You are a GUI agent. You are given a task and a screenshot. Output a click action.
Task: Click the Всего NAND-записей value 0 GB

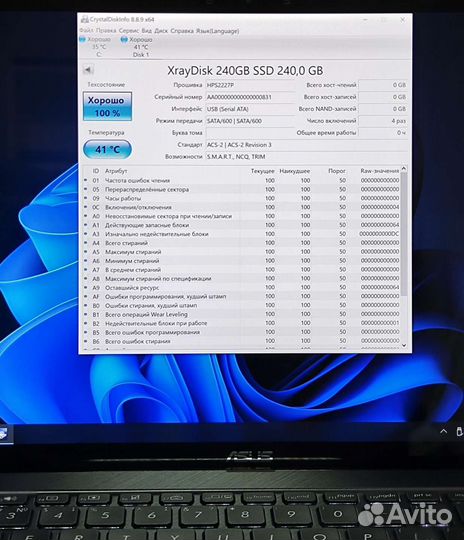coord(383,109)
